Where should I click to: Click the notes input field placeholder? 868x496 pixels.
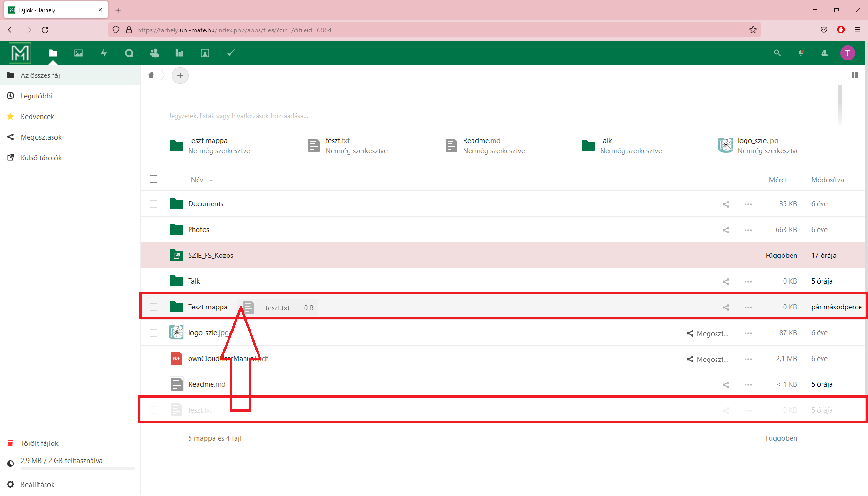238,116
